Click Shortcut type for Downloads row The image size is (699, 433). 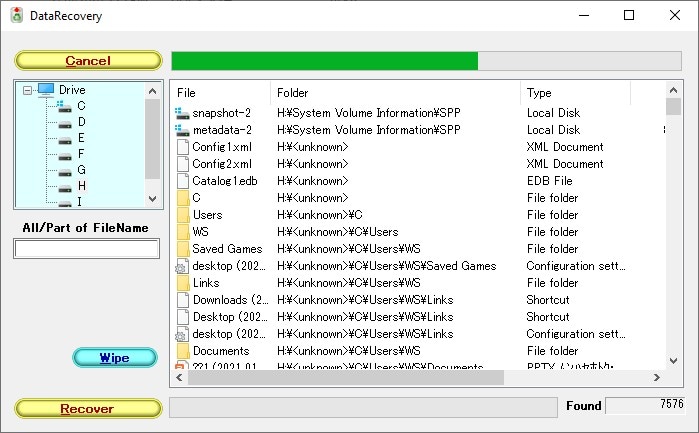(x=548, y=300)
